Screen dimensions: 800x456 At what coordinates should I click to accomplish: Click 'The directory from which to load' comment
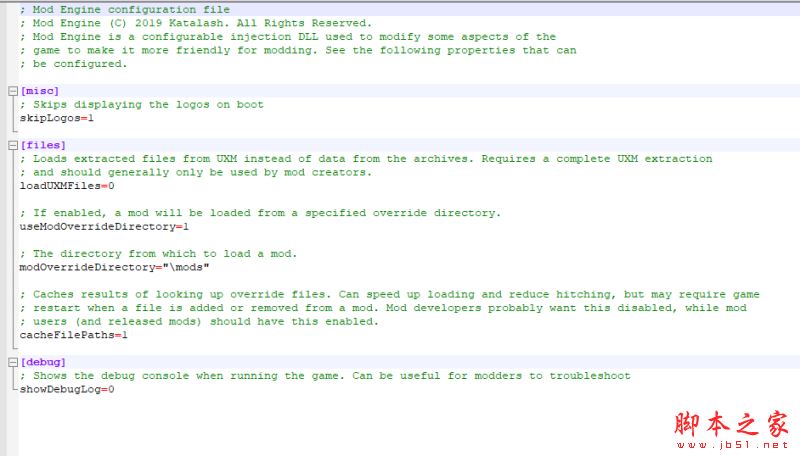pyautogui.click(x=159, y=254)
